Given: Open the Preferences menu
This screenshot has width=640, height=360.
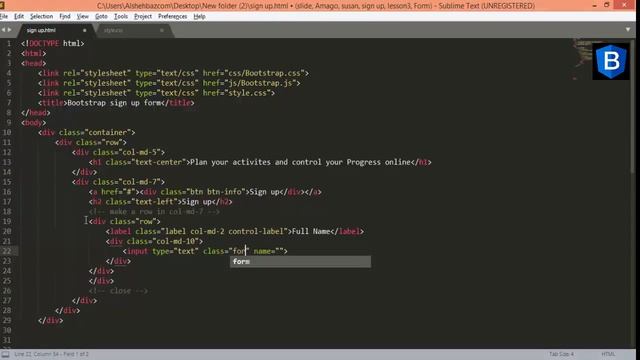Looking at the screenshot, I should (x=172, y=16).
